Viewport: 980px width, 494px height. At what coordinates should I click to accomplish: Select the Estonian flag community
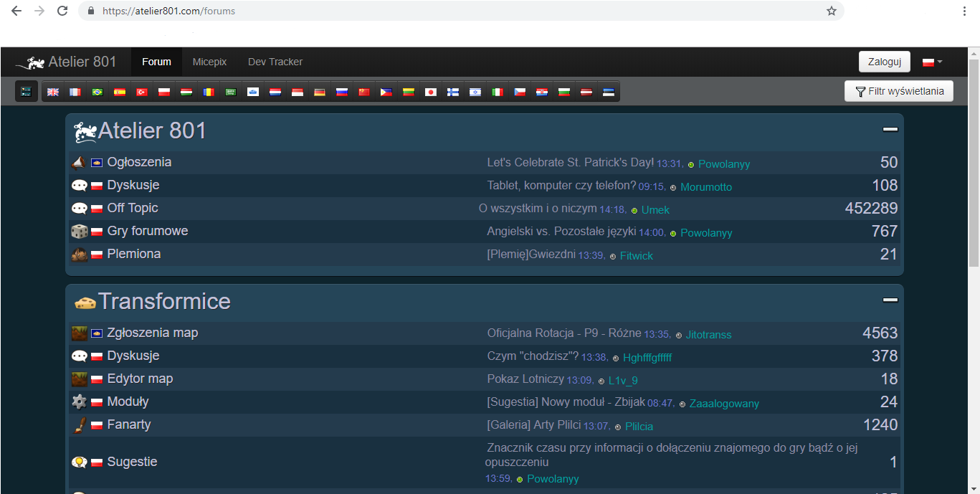[609, 92]
